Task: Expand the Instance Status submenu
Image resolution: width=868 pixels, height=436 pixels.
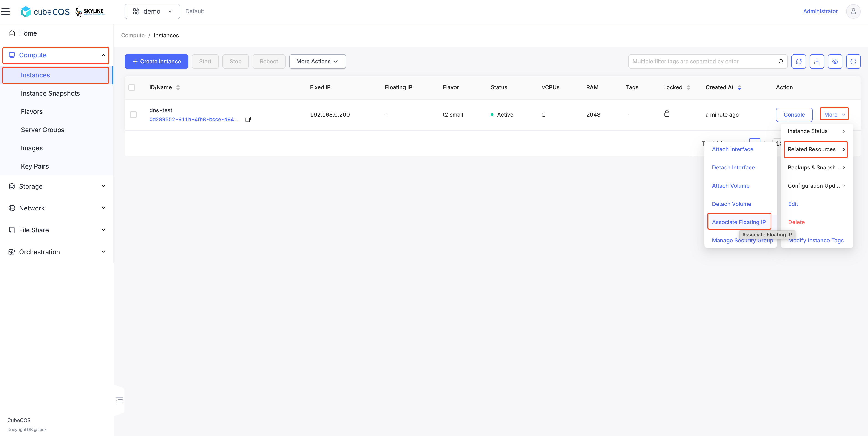Action: coord(817,131)
